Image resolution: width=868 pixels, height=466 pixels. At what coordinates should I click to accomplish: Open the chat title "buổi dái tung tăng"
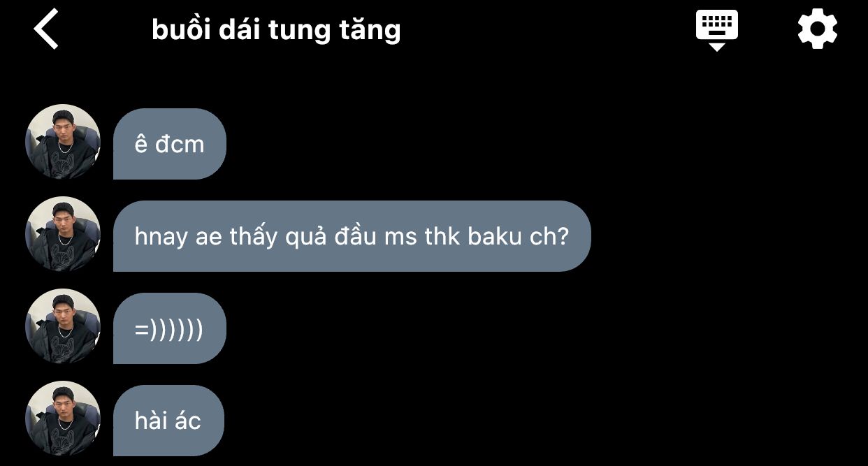tap(276, 29)
